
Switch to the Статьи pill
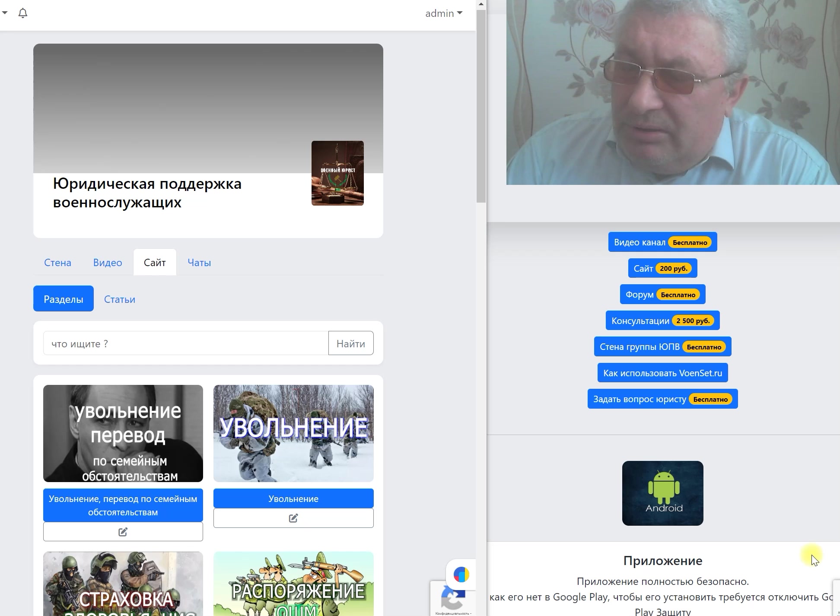tap(120, 299)
